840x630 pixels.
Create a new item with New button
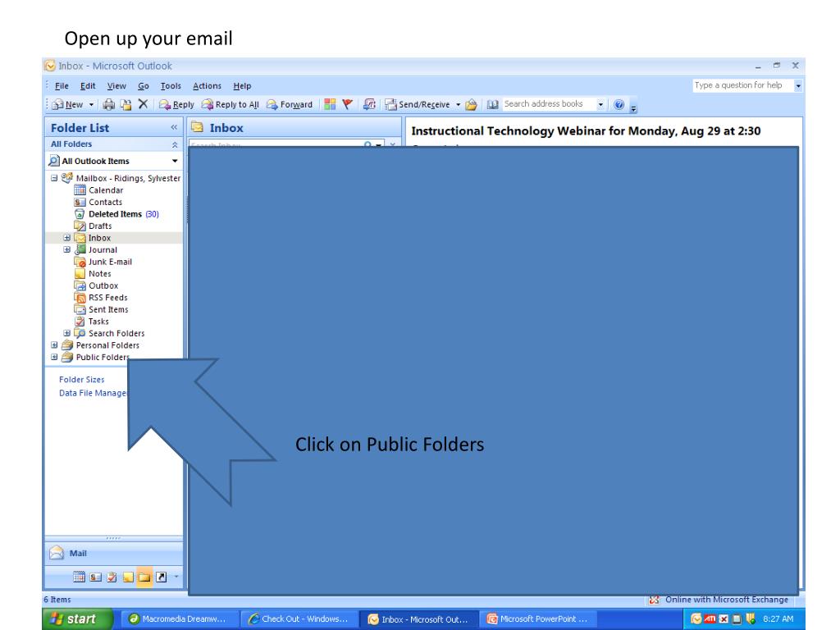68,104
